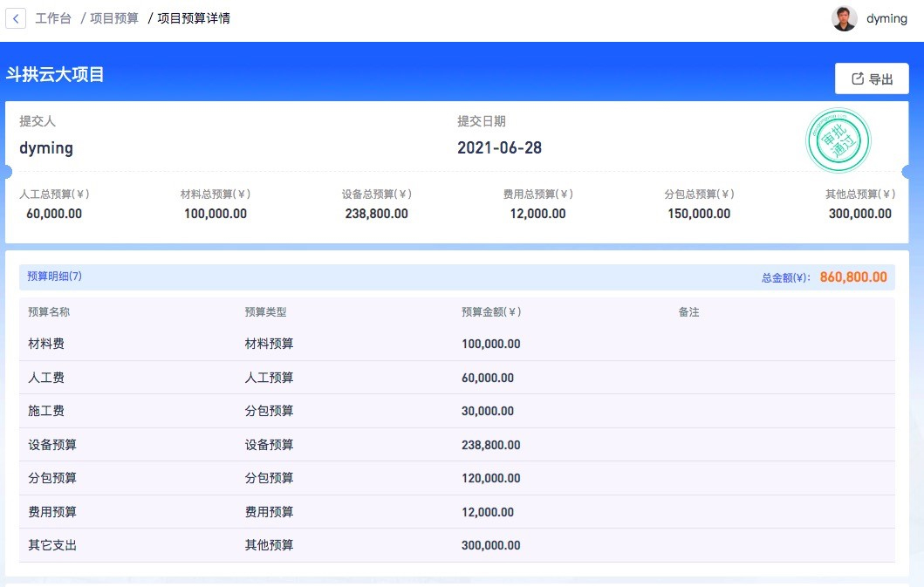Click dyming username in header
This screenshot has height=587, width=924.
(886, 18)
